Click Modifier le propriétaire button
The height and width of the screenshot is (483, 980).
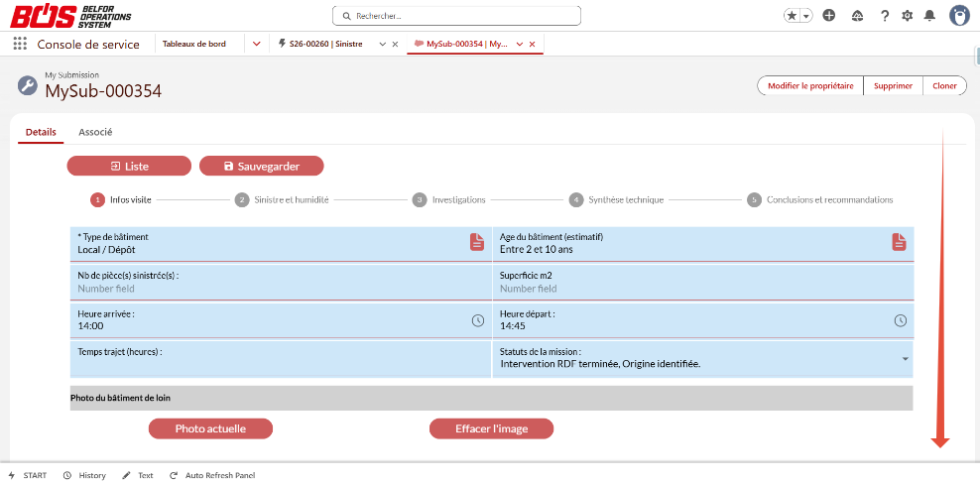point(810,86)
